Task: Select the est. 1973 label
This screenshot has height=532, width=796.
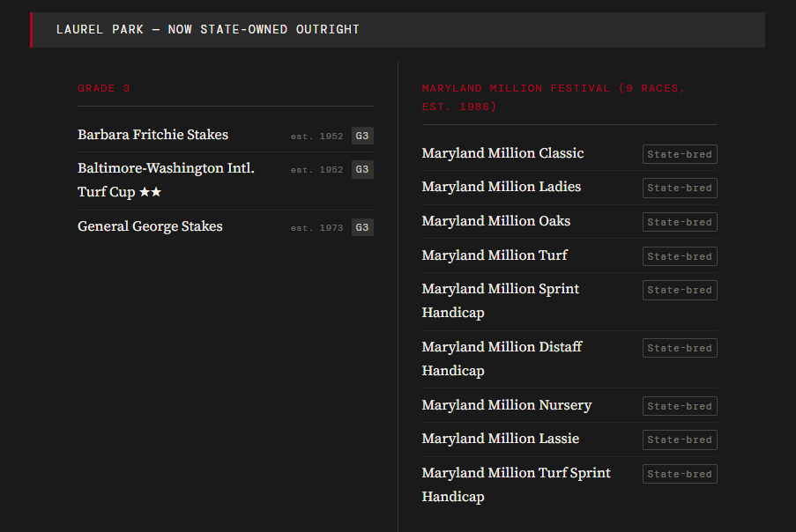Action: pos(316,228)
